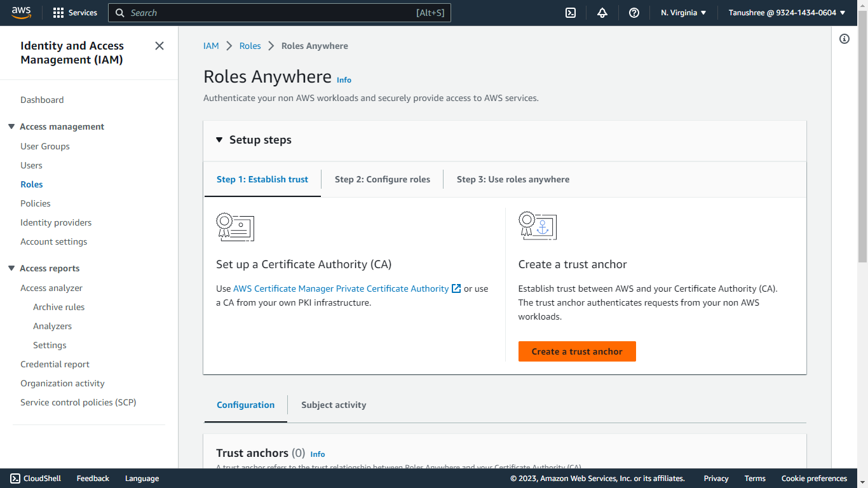
Task: Open Access analyzer in the sidebar
Action: click(51, 288)
